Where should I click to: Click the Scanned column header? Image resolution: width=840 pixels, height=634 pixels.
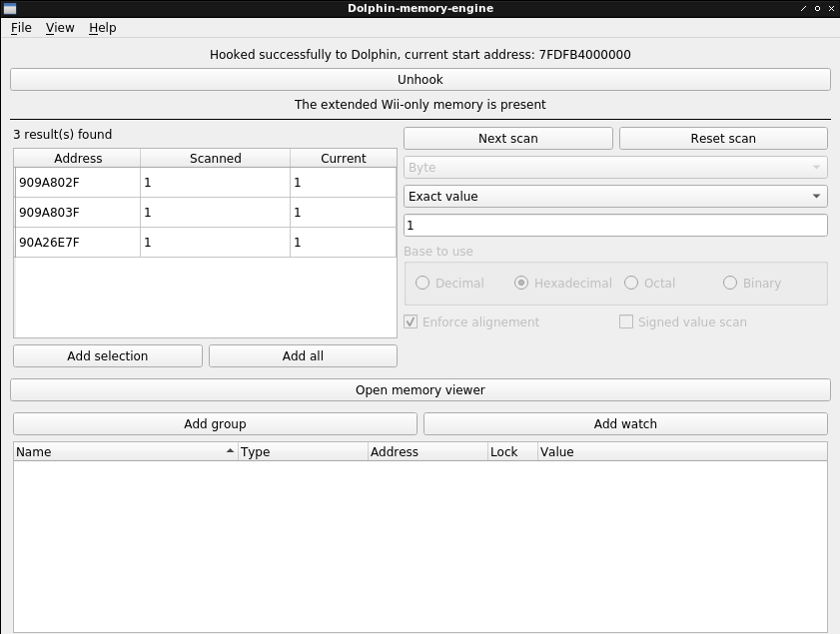point(216,159)
